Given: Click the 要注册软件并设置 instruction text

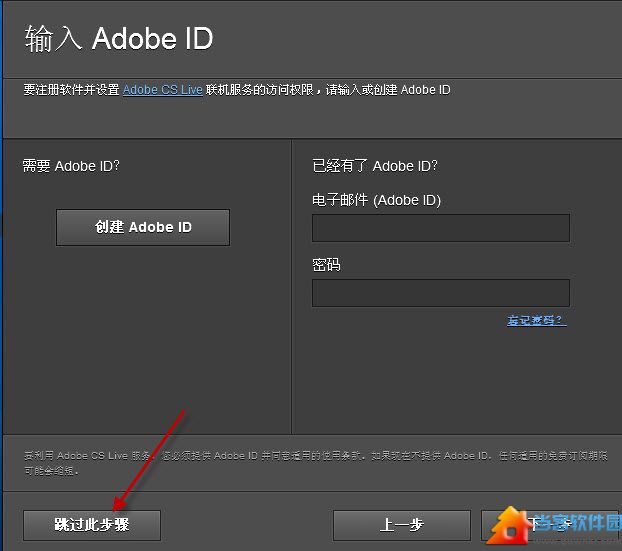Looking at the screenshot, I should [x=72, y=90].
